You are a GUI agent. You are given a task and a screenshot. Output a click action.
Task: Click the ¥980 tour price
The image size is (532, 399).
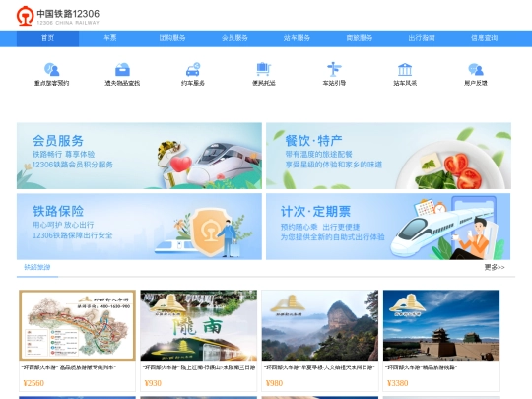(x=274, y=383)
